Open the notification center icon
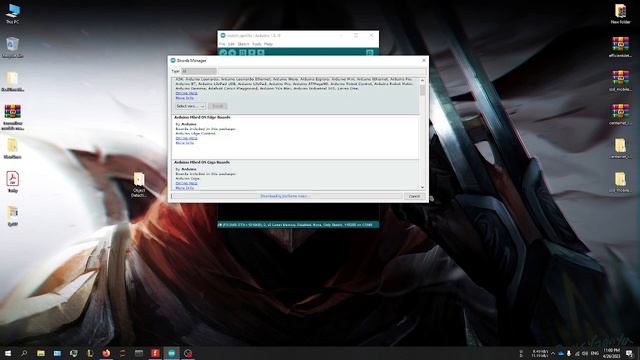The height and width of the screenshot is (360, 640). tap(630, 353)
